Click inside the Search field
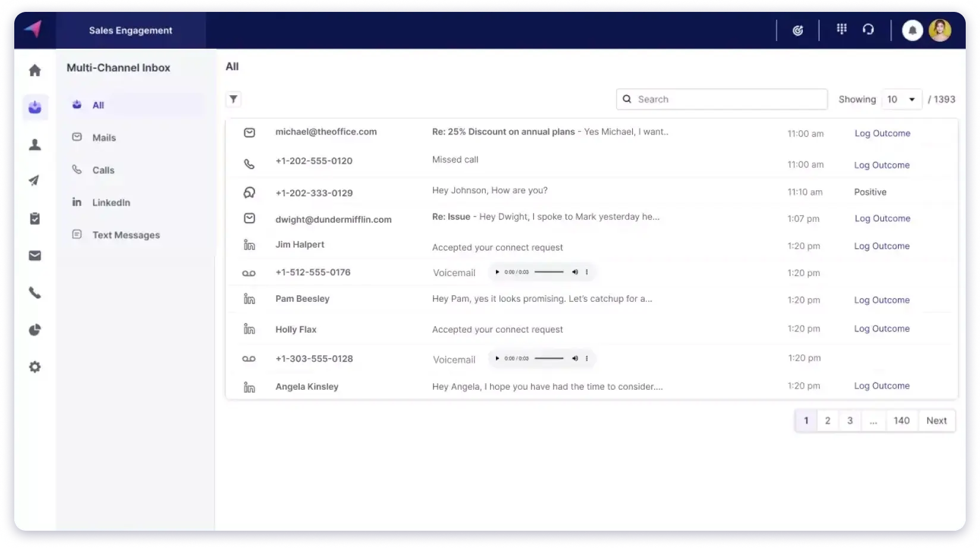 (721, 99)
